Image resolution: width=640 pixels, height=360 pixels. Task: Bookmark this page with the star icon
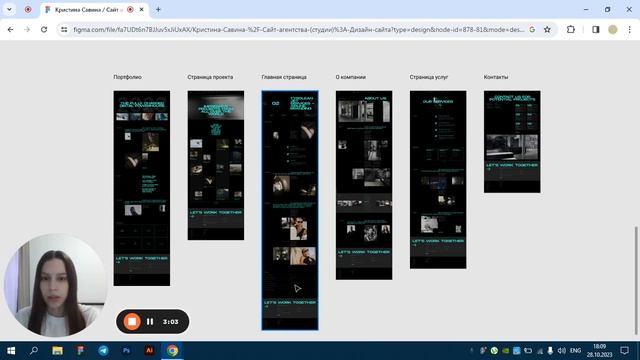[x=547, y=29]
